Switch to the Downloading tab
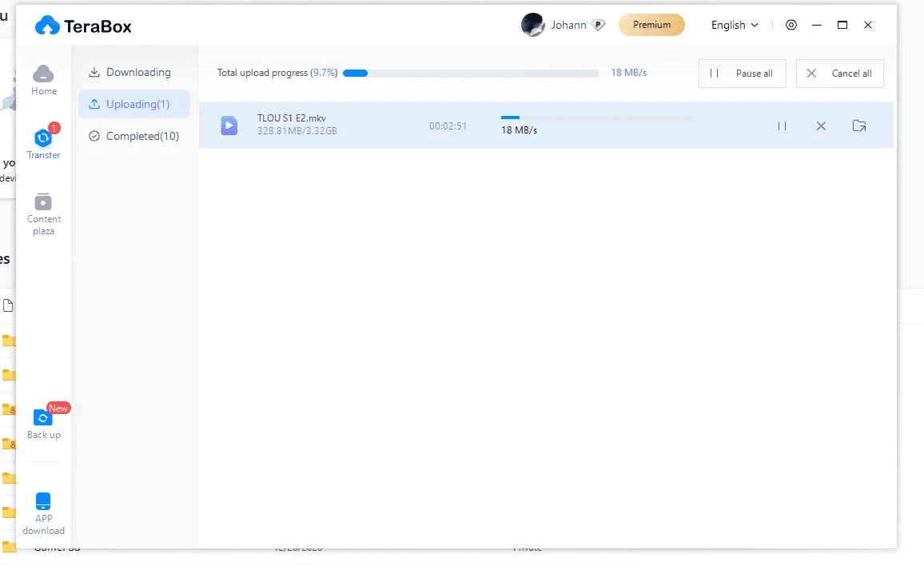The width and height of the screenshot is (924, 570). (x=130, y=73)
